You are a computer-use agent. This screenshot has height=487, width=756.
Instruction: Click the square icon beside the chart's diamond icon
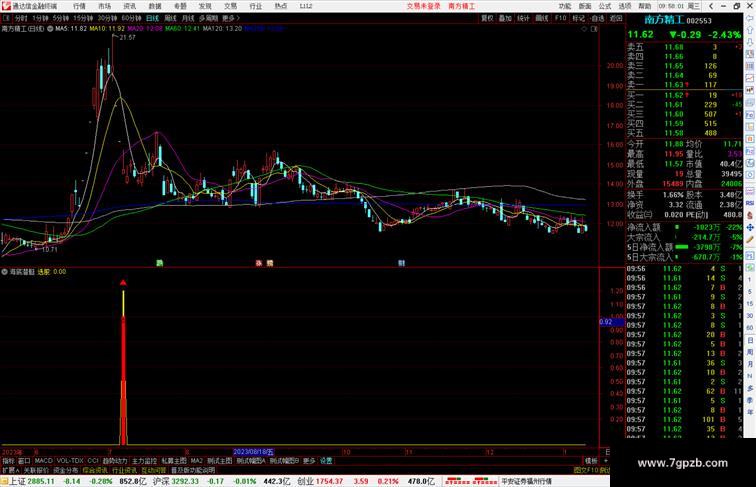click(x=594, y=29)
